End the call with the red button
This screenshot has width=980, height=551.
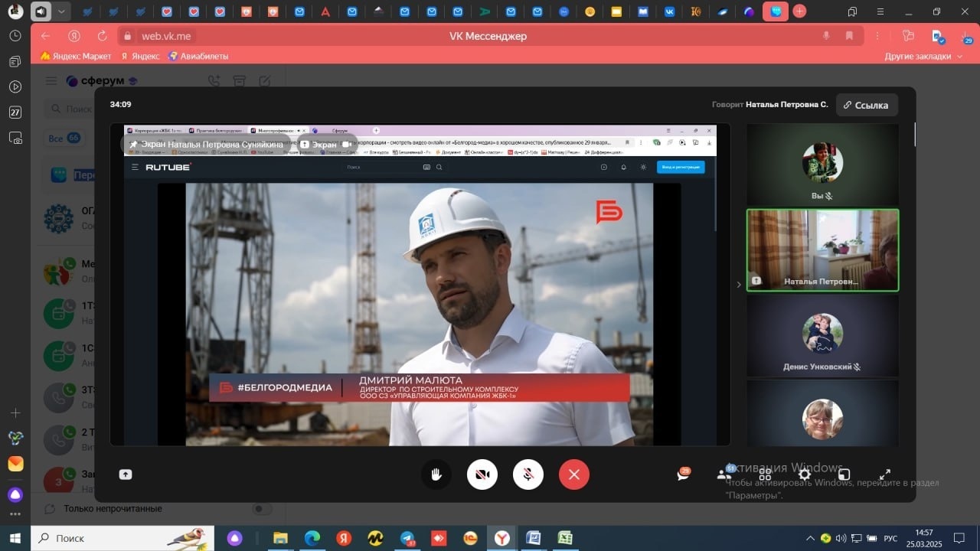pos(574,474)
